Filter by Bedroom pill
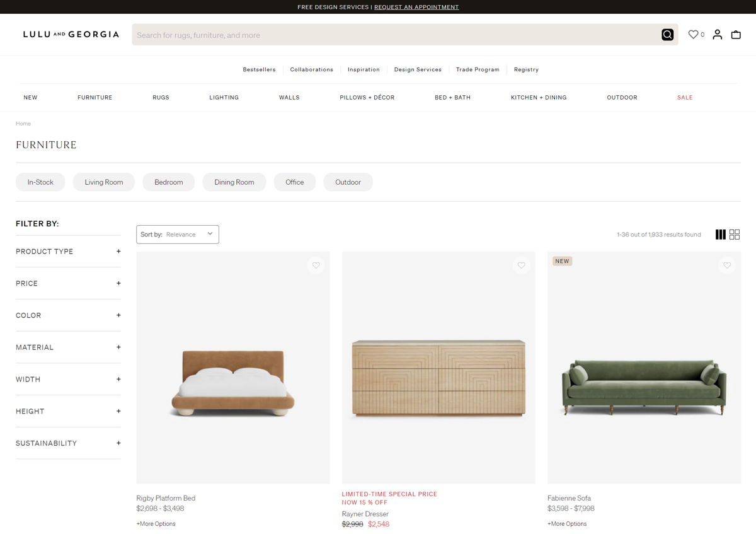The image size is (756, 534). (x=169, y=182)
